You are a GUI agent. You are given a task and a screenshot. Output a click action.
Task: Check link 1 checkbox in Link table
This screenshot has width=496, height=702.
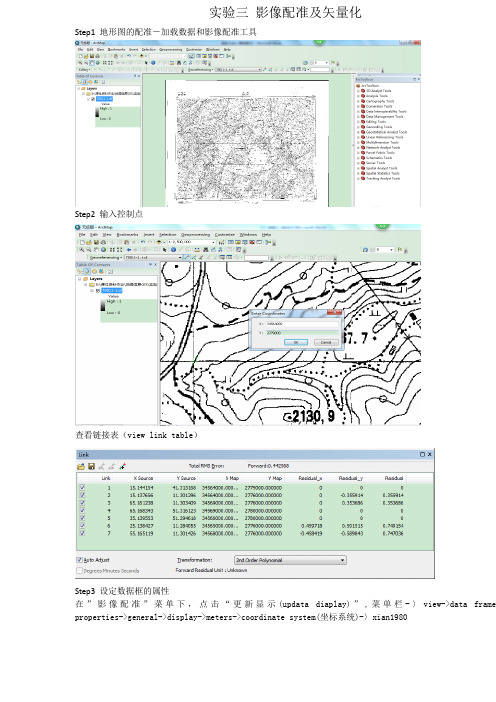82,488
